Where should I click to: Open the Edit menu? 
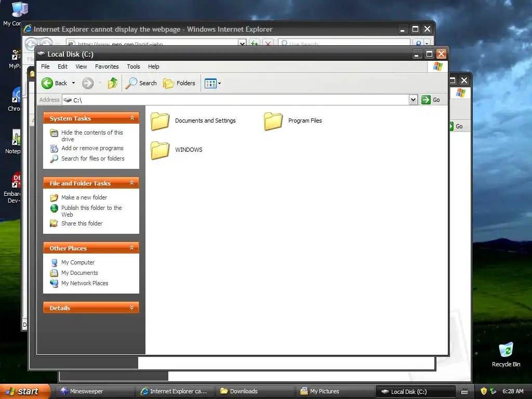pyautogui.click(x=62, y=66)
